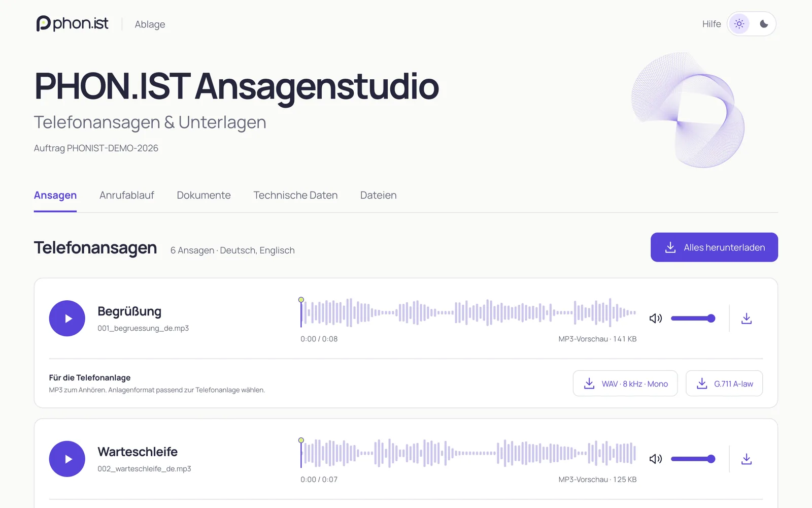Mute the Begrüßung speaker icon
Viewport: 812px width, 508px height.
click(x=656, y=319)
